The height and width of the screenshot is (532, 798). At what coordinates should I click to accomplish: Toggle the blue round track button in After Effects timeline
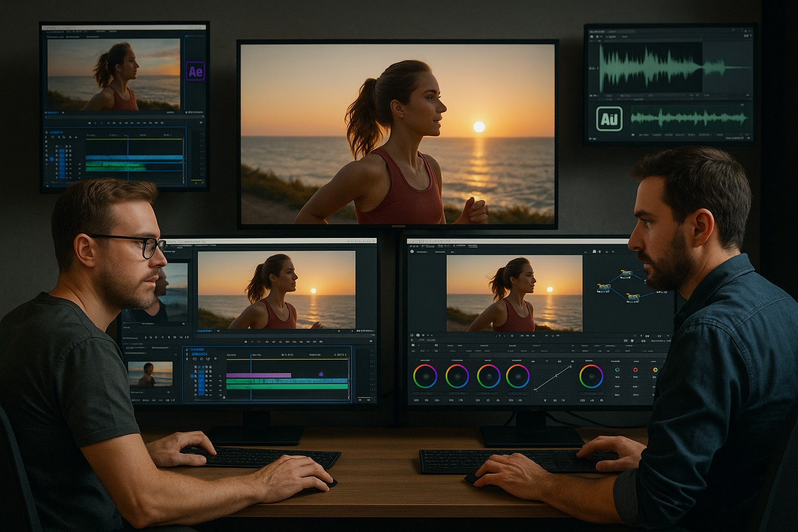point(51,158)
